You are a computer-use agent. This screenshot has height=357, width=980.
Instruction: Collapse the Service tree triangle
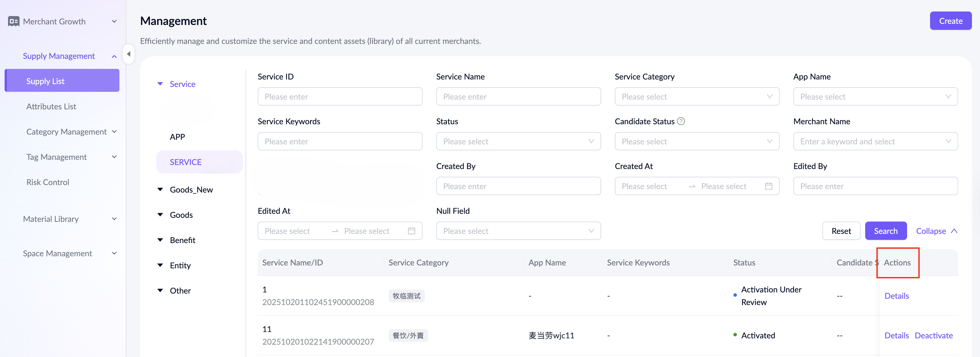[160, 84]
